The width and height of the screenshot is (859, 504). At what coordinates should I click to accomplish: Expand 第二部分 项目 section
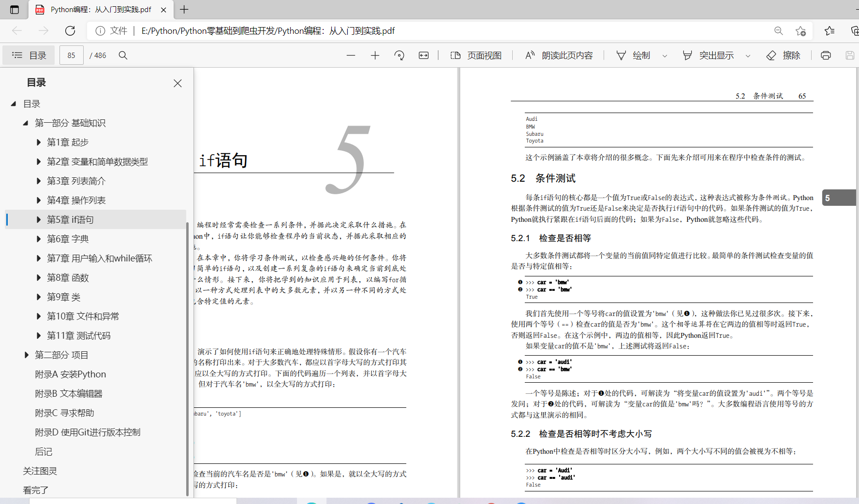tap(27, 355)
